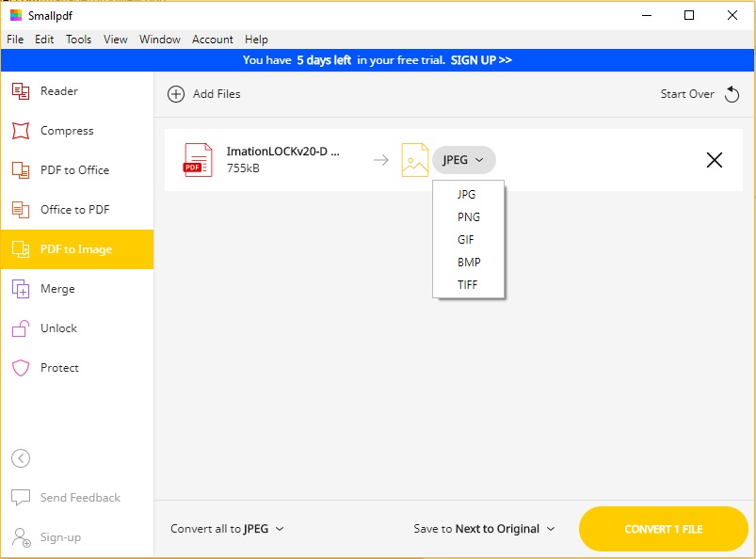Collapse the sidebar with the back arrow
This screenshot has height=559, width=756.
point(21,458)
